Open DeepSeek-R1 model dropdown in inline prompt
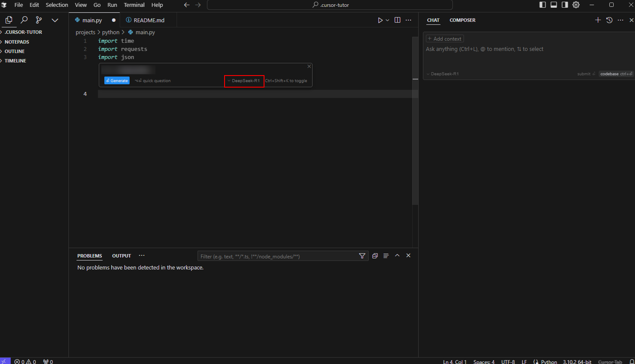 click(x=244, y=81)
